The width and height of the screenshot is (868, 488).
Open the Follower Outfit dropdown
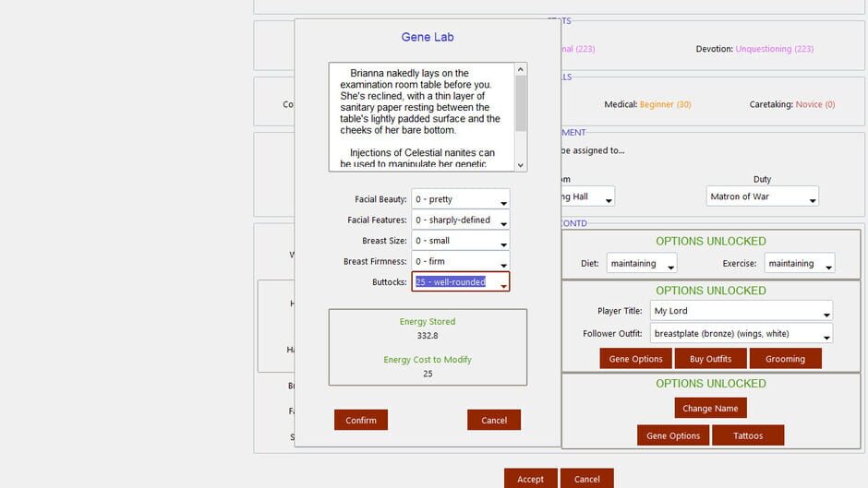tap(741, 334)
